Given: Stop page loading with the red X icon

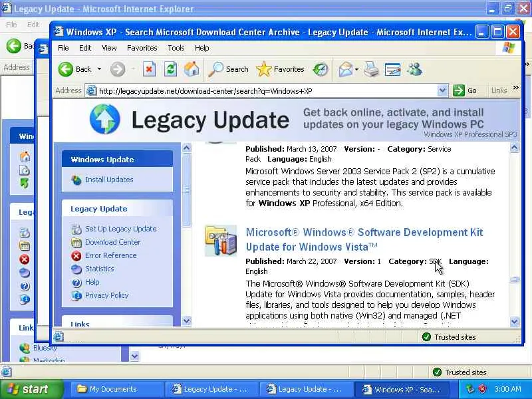Looking at the screenshot, I should [x=149, y=69].
